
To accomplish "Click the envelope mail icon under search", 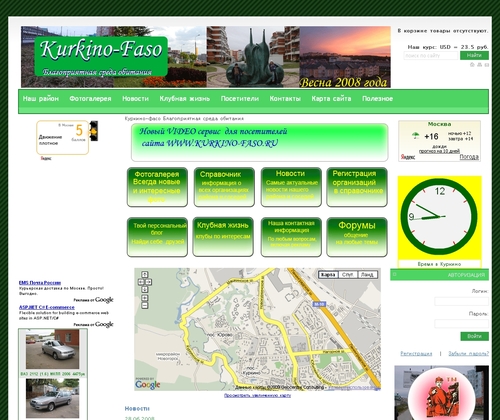I will click(487, 65).
